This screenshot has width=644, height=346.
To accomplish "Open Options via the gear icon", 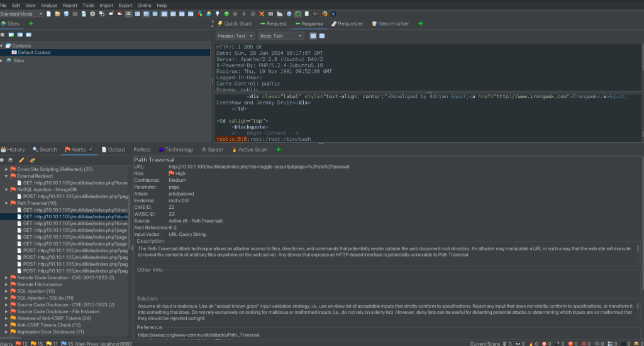I will 92,13.
